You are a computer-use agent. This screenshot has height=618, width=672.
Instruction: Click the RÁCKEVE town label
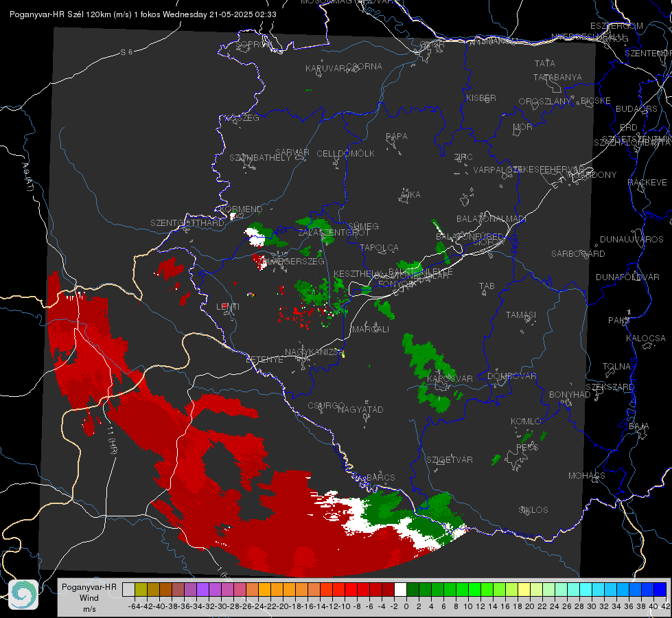[647, 183]
